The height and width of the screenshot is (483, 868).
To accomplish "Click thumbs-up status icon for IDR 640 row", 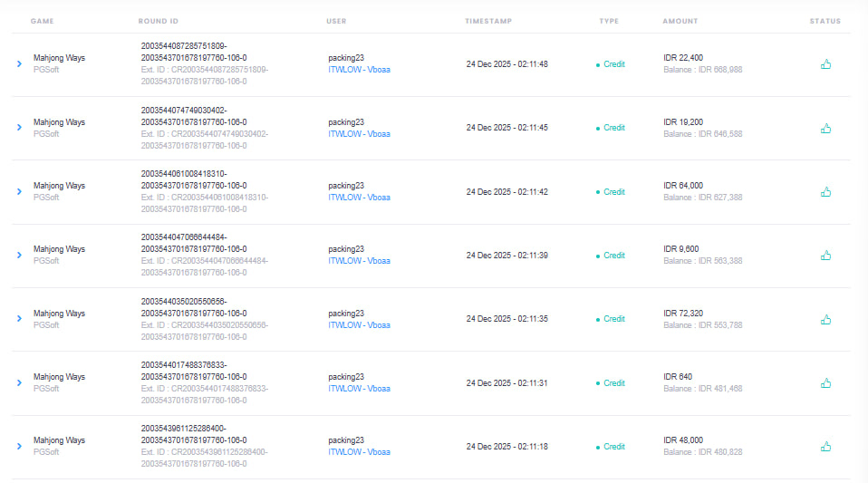I will pyautogui.click(x=825, y=383).
